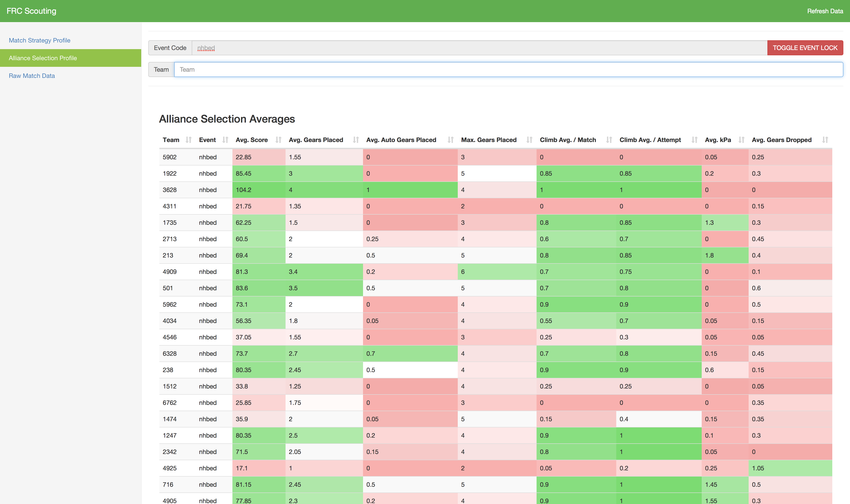Image resolution: width=850 pixels, height=504 pixels.
Task: Click FRC Scouting brand title
Action: pyautogui.click(x=32, y=11)
